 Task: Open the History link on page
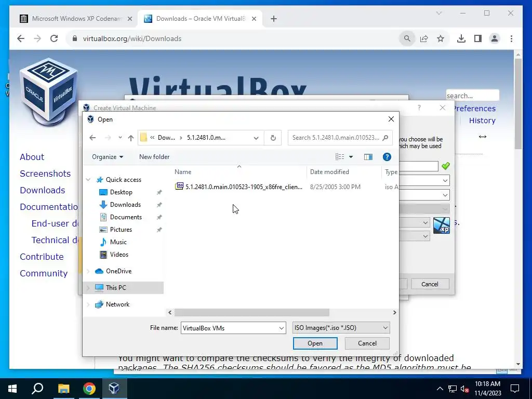coord(482,121)
